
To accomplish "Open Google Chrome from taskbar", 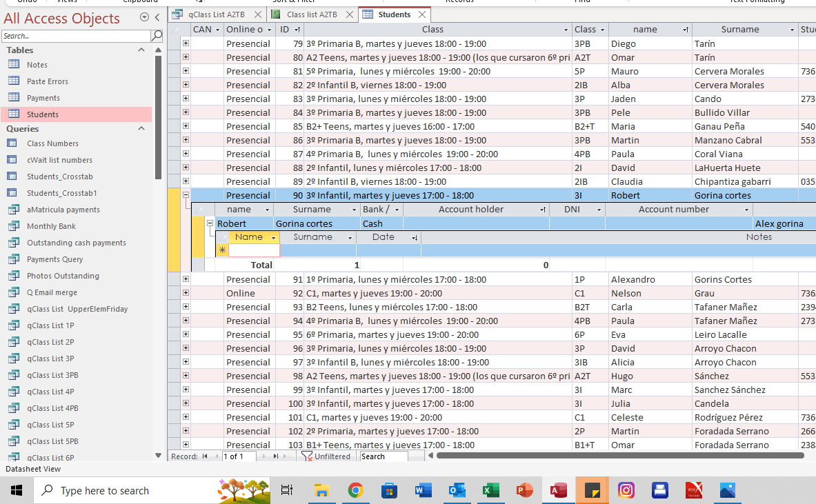I will pyautogui.click(x=355, y=490).
